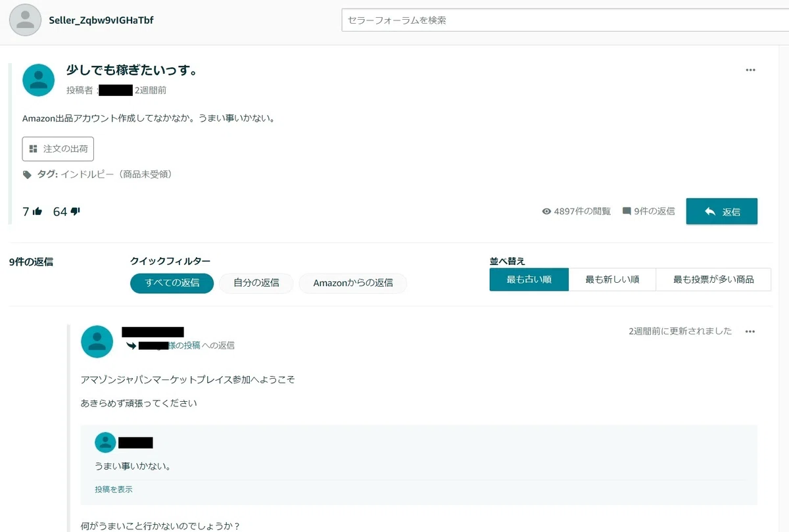Click the 9件の返信 count beside the reply button
The width and height of the screenshot is (789, 532).
coord(654,211)
